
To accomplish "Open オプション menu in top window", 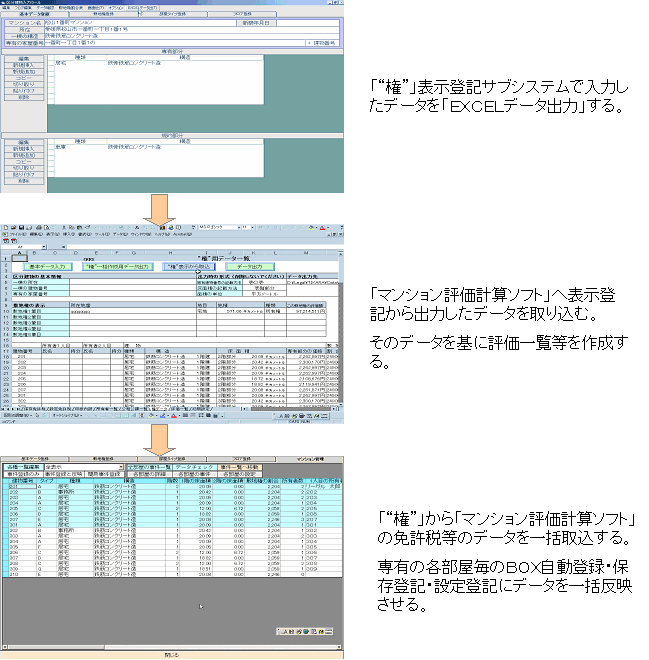I will [115, 8].
